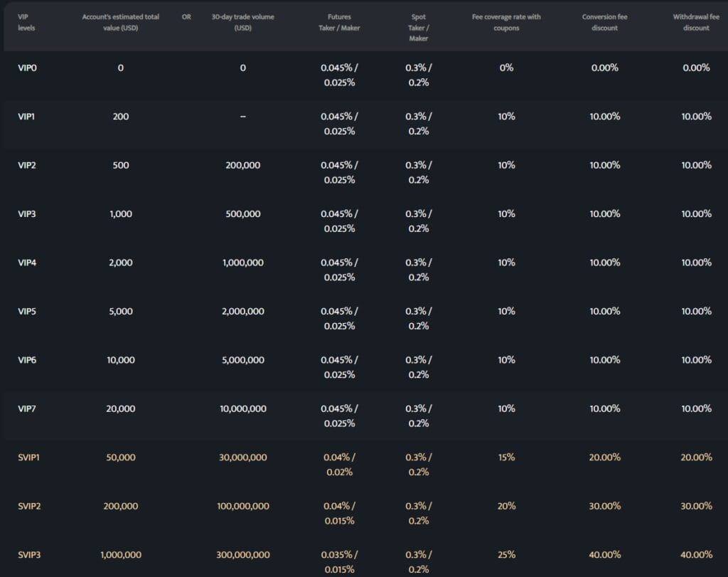Click VIP6 account value 10,000
The image size is (728, 577).
121,361
